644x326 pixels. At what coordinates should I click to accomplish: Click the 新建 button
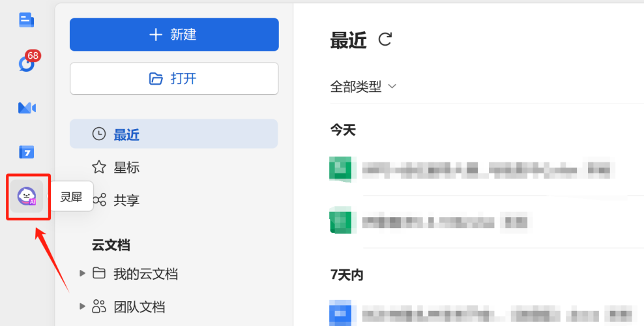174,35
